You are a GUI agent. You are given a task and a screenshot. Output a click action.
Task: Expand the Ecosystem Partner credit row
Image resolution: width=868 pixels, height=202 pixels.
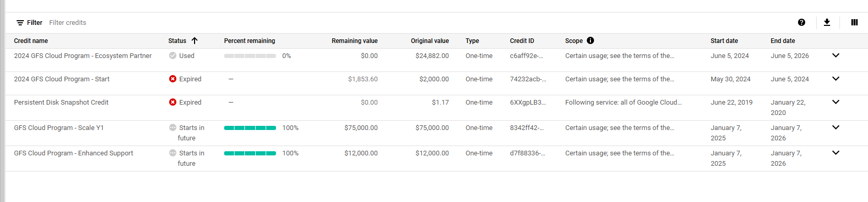pos(836,55)
